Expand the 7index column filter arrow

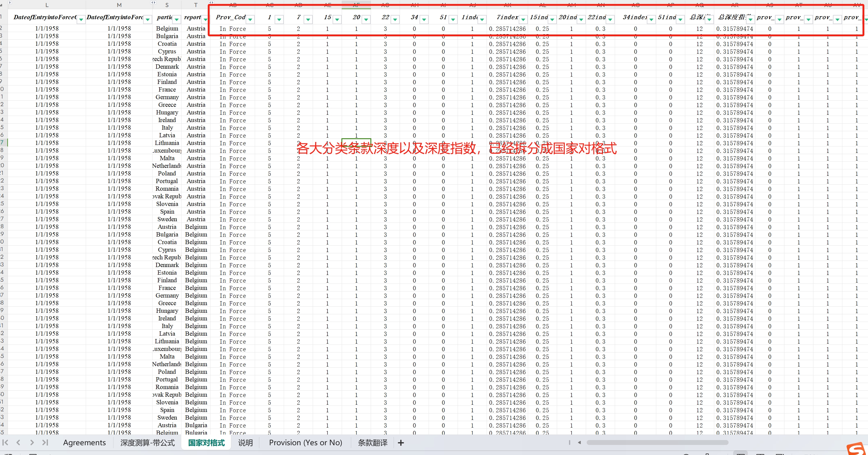[523, 20]
